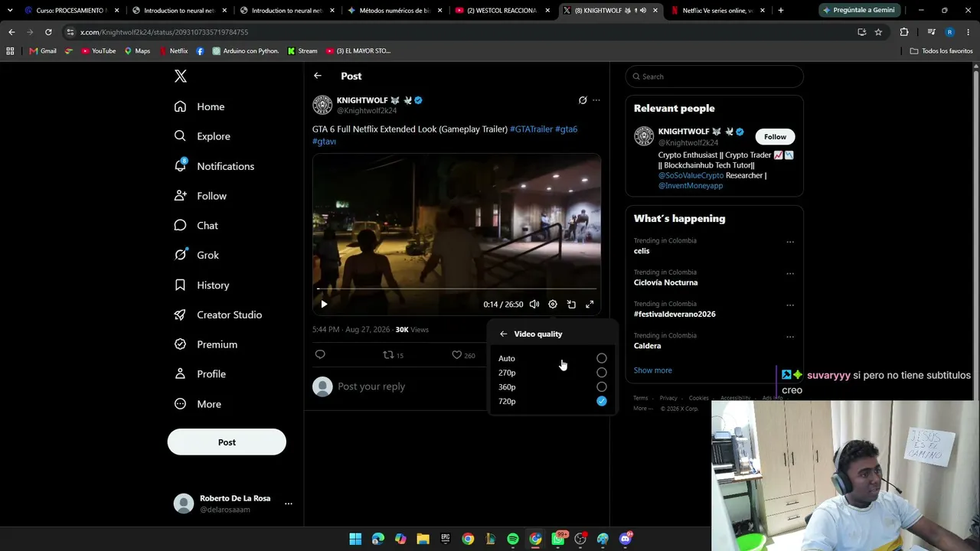This screenshot has width=980, height=551.
Task: Click Pregúntale a Gemini button
Action: (859, 11)
